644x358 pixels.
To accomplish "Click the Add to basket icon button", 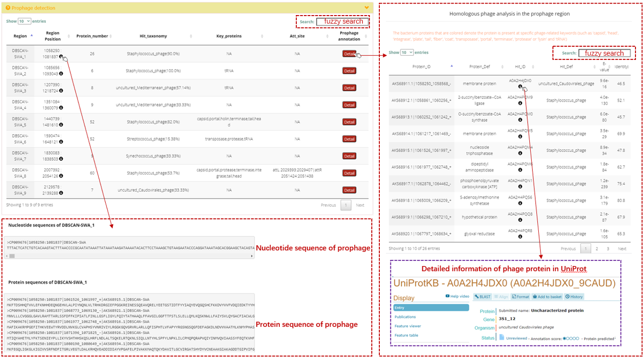I will 547,297.
